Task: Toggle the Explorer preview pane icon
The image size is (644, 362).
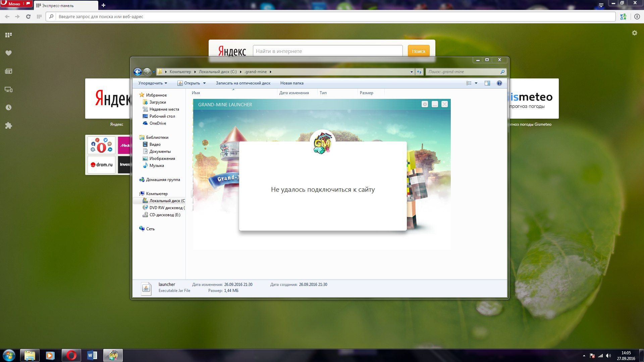Action: click(x=487, y=83)
